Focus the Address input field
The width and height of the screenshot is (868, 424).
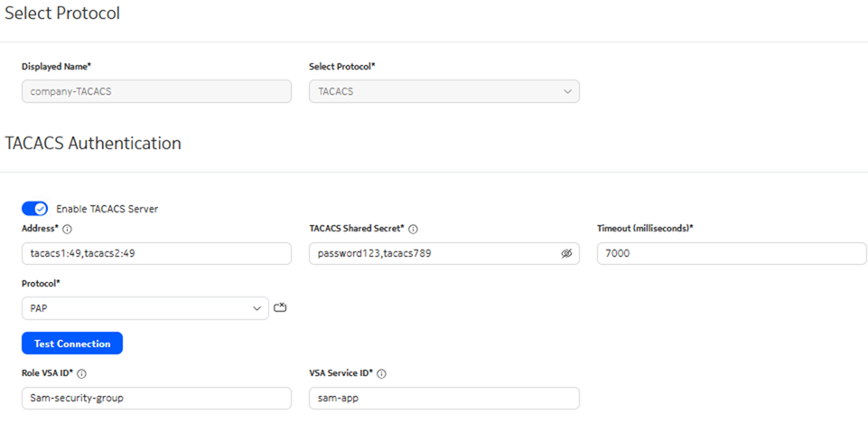156,254
